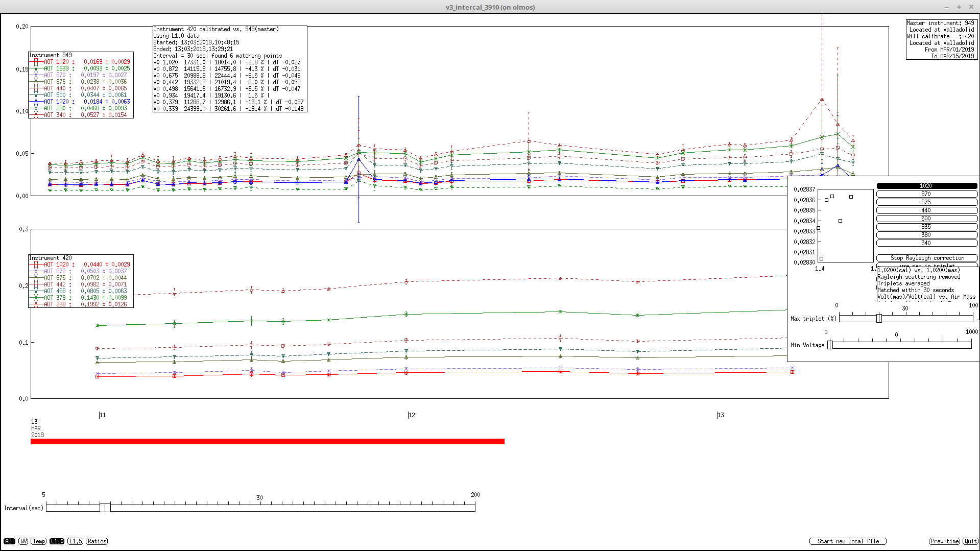Screen dimensions: 980x551
Task: Click 'Master instrument: 949' info text
Action: click(x=940, y=23)
